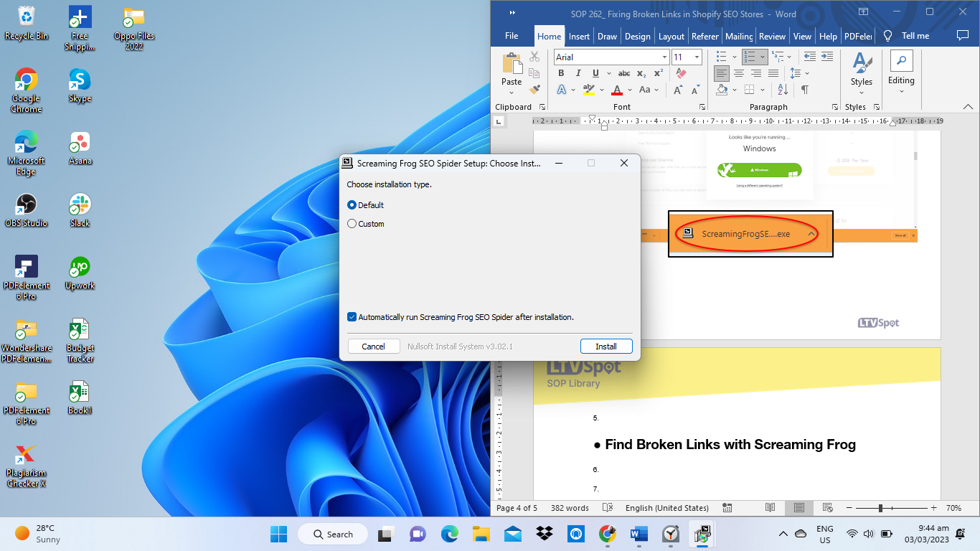Cancel the Screaming Frog setup
Viewport: 980px width, 551px height.
373,347
